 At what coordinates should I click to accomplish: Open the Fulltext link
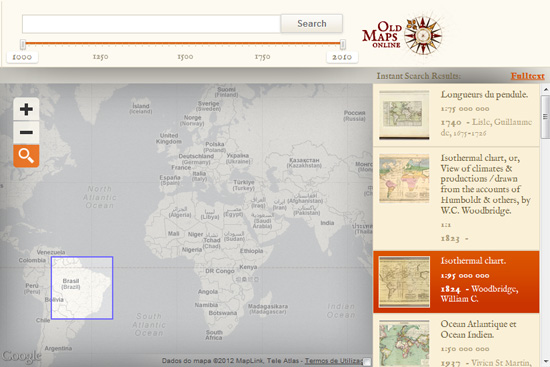click(x=528, y=76)
